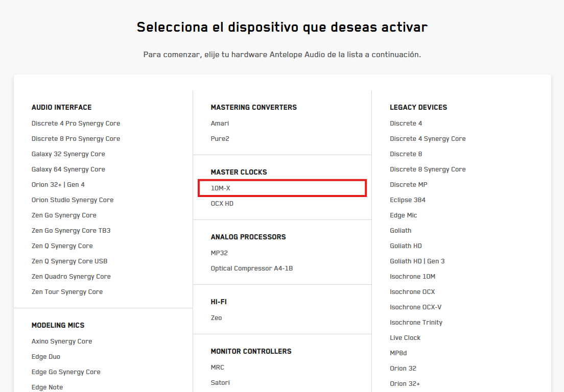
Task: Choose Live Clock device
Action: (405, 338)
